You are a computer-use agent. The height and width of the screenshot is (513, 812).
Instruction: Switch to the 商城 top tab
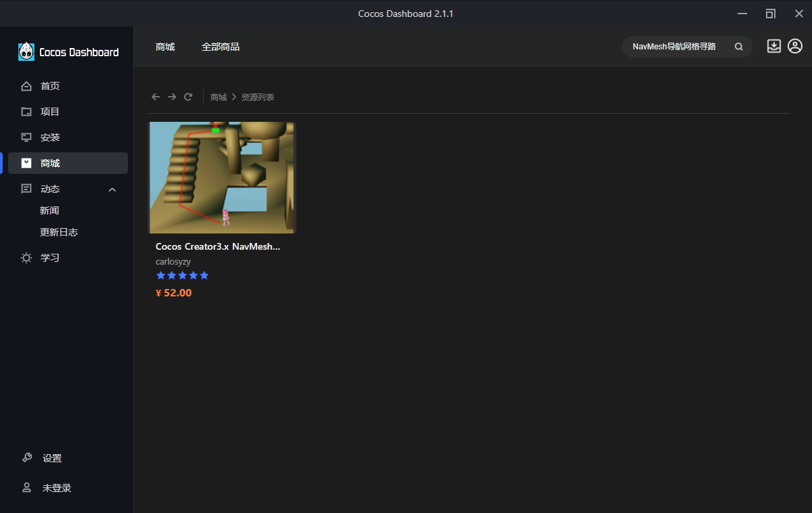point(165,47)
